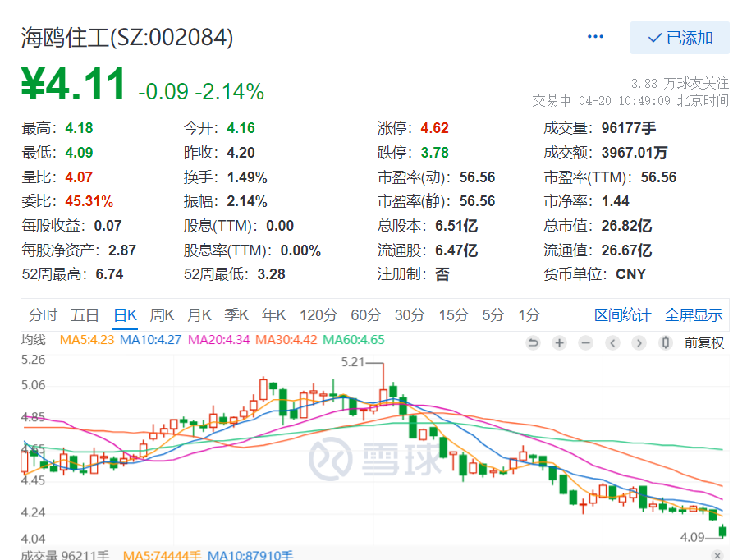Click the change value -0.09 -2.14%
This screenshot has height=560, width=756.
(x=201, y=91)
